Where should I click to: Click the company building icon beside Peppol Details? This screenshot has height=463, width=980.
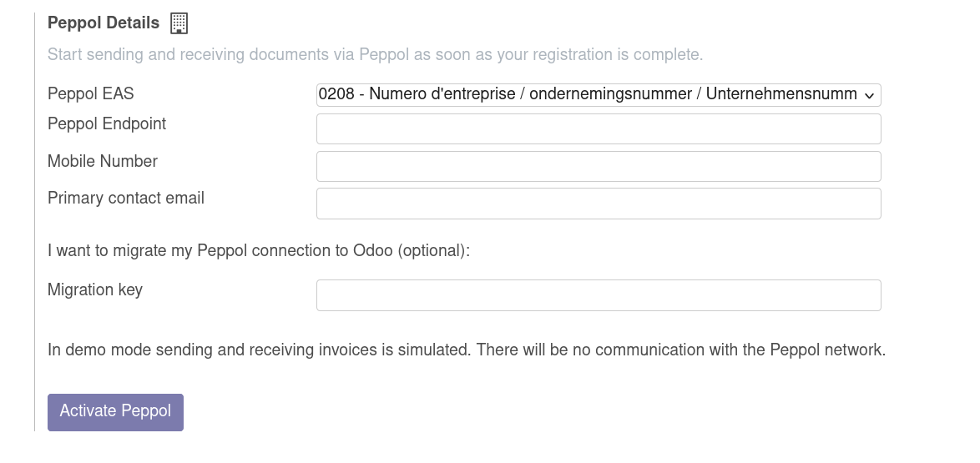(x=179, y=23)
